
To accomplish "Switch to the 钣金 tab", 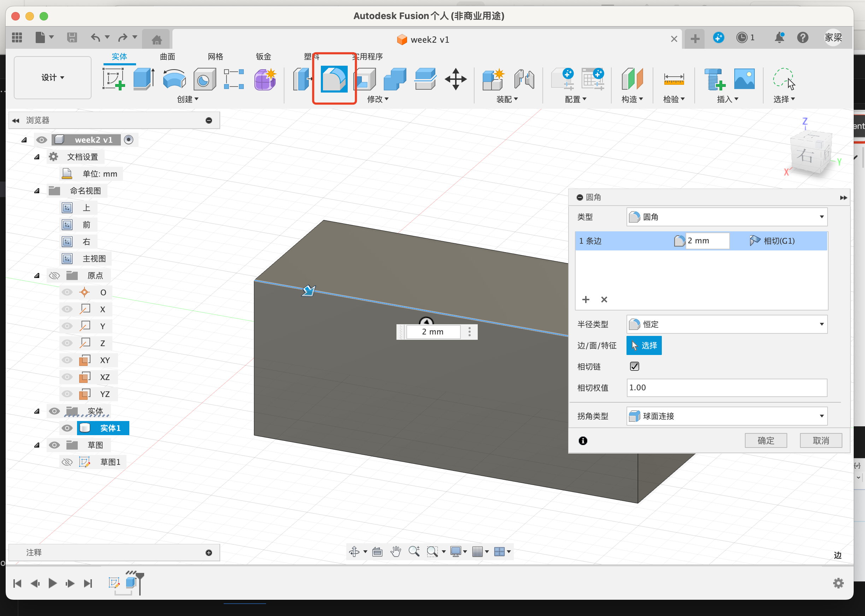I will (264, 57).
